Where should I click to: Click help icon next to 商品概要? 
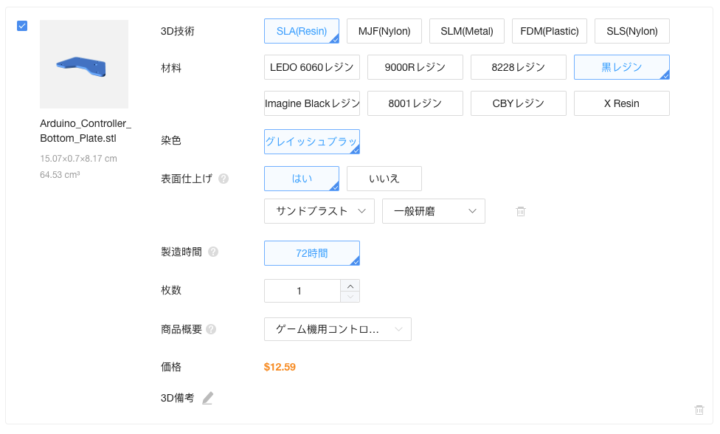click(212, 329)
